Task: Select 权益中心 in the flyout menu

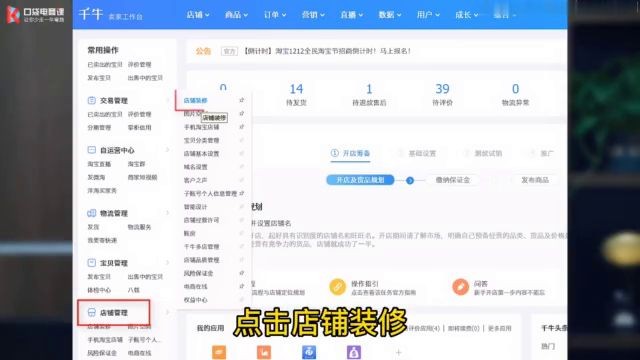Action: pos(196,300)
